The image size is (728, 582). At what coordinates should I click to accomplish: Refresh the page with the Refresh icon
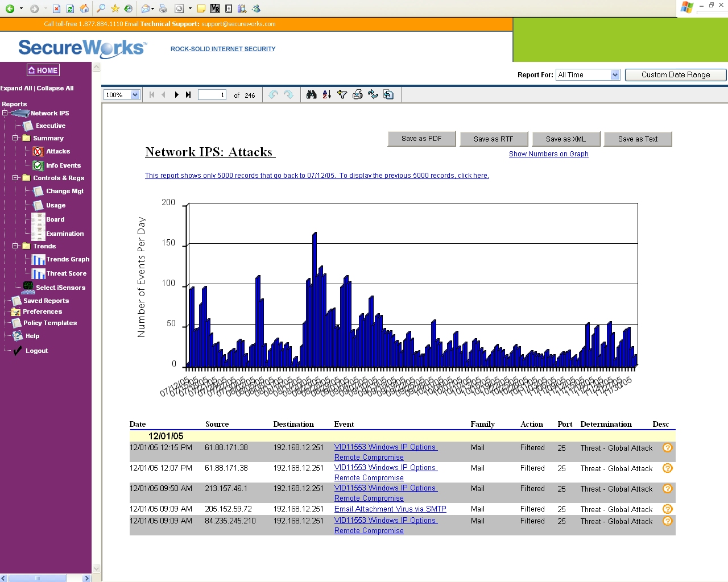click(70, 9)
